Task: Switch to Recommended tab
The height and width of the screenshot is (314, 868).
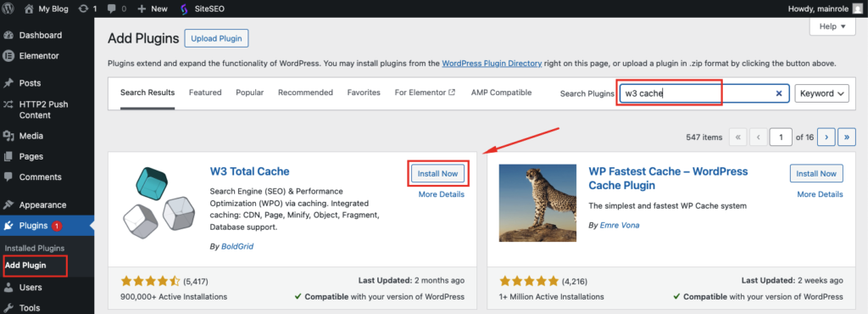Action: pyautogui.click(x=305, y=93)
